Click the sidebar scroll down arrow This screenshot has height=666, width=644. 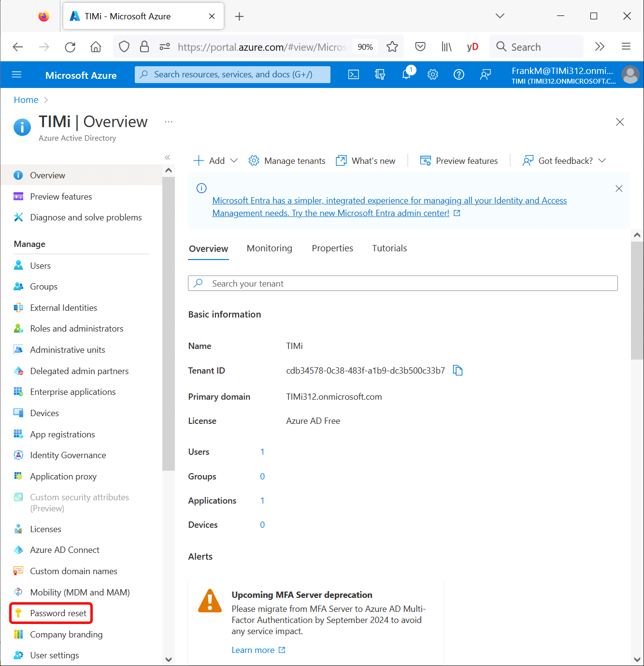pyautogui.click(x=169, y=659)
